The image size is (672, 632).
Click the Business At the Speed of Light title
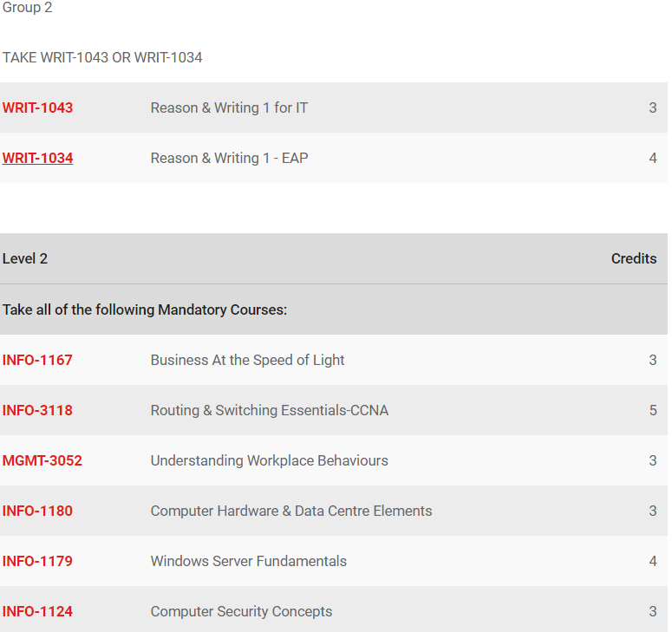coord(247,360)
